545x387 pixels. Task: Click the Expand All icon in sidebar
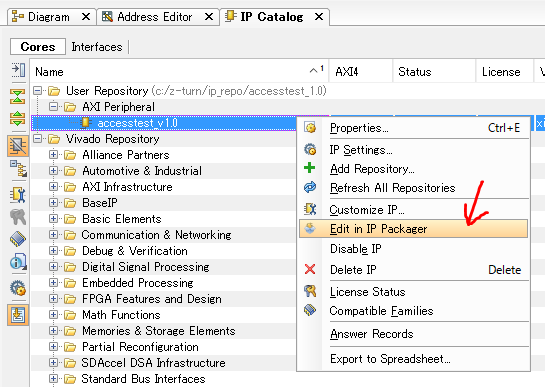click(17, 119)
